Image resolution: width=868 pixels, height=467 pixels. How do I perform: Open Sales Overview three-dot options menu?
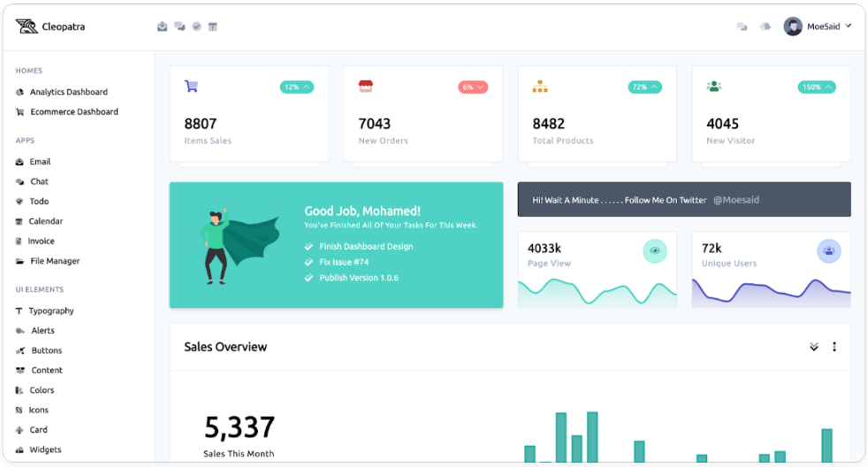click(834, 347)
